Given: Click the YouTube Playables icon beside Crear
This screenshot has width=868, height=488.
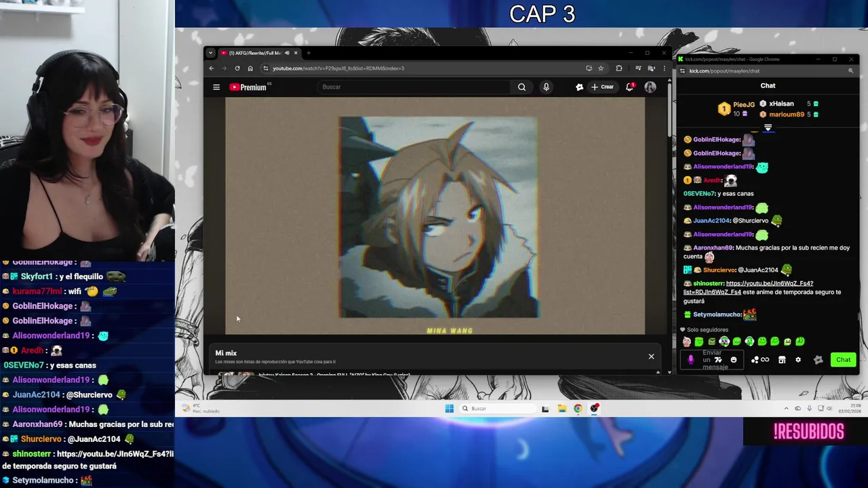Looking at the screenshot, I should click(579, 87).
